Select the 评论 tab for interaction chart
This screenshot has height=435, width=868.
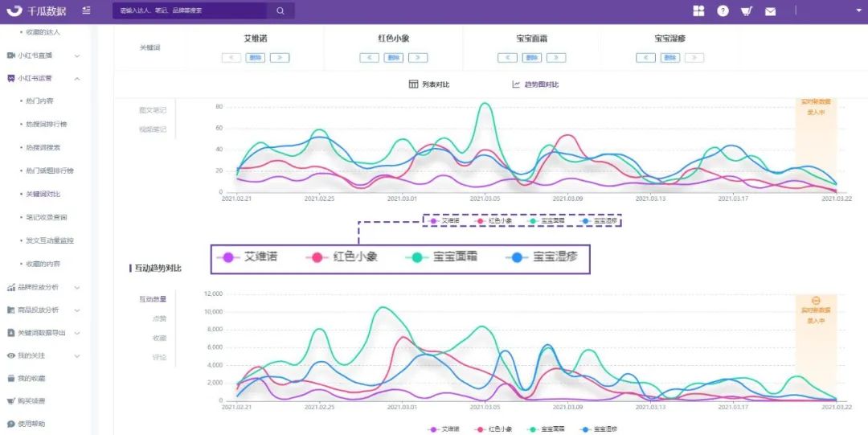click(159, 358)
